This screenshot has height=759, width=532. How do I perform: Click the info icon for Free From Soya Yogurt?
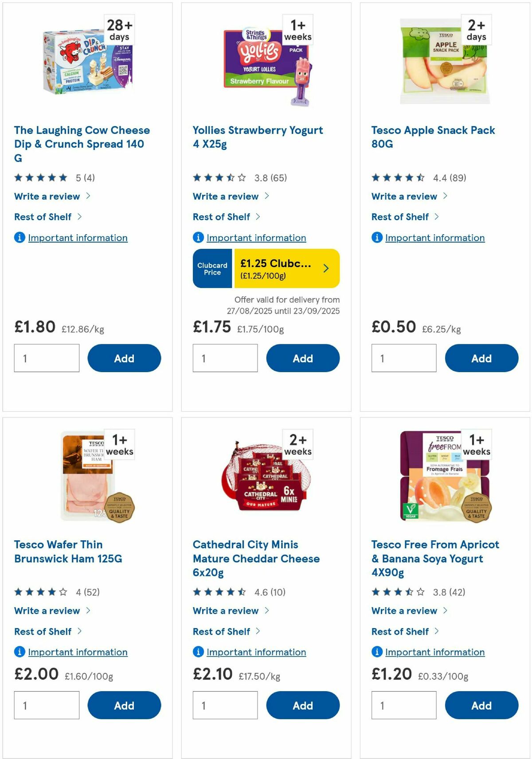point(376,652)
